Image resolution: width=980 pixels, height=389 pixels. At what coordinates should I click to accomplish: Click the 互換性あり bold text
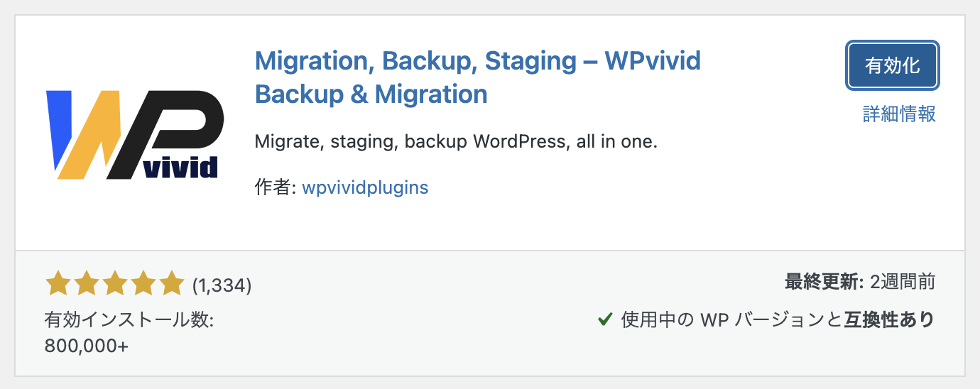pos(889,320)
